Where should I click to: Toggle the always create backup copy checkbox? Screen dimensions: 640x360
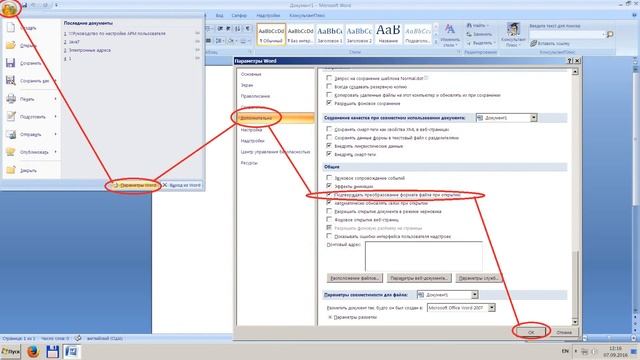pyautogui.click(x=329, y=86)
